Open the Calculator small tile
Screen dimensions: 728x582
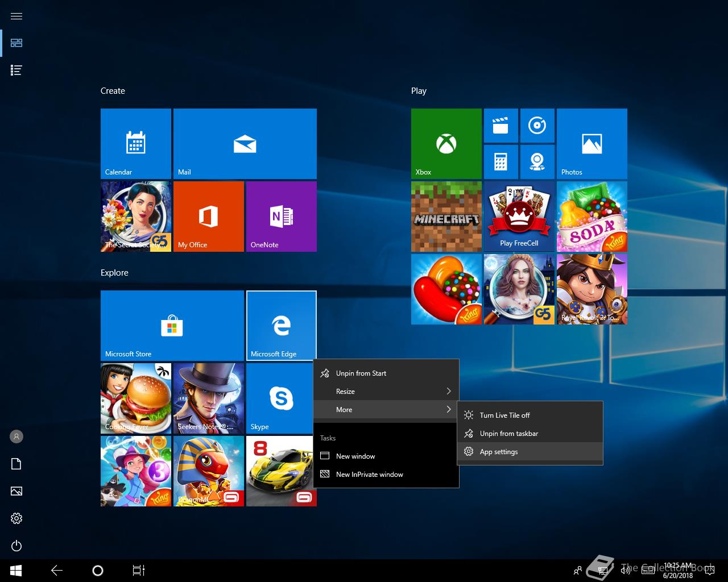(x=501, y=162)
